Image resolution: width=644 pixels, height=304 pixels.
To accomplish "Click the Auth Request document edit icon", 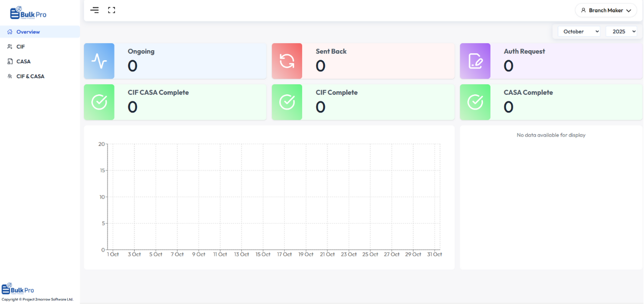I will point(475,61).
